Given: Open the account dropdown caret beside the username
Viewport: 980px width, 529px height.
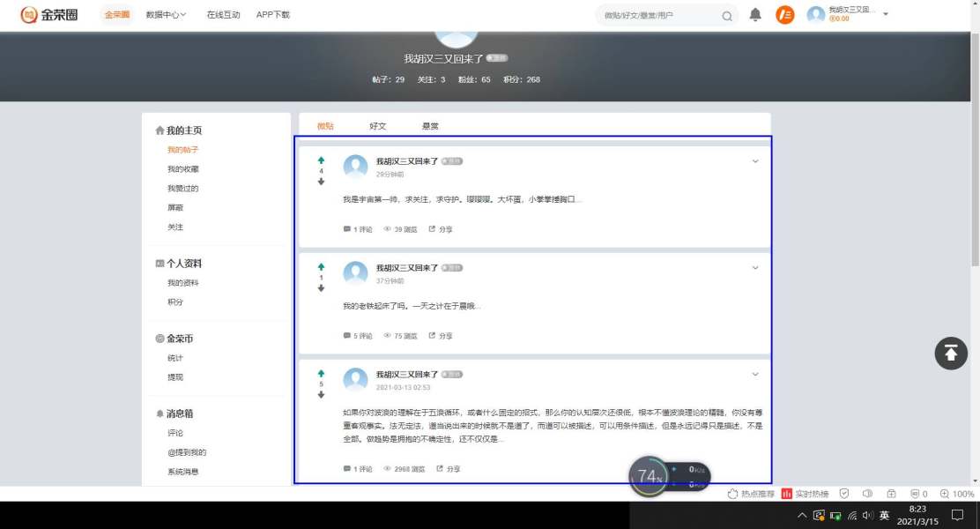Looking at the screenshot, I should point(886,14).
